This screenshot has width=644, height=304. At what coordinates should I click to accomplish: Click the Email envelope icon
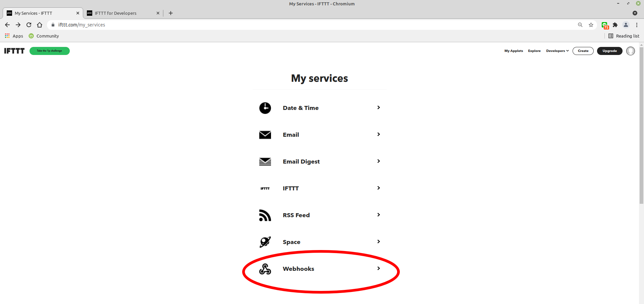point(265,135)
